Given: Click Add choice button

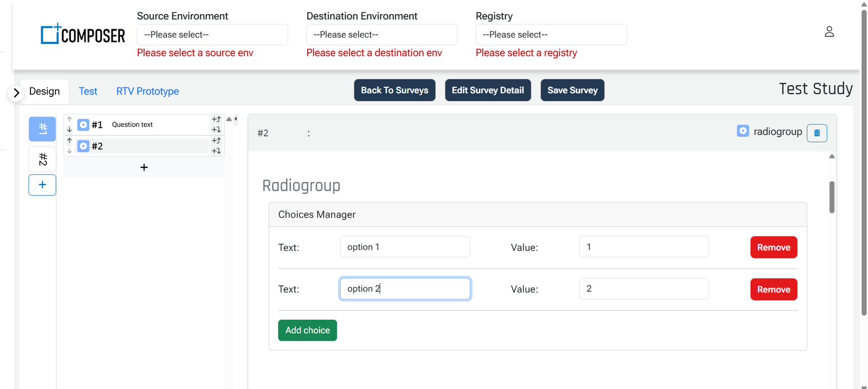Looking at the screenshot, I should tap(308, 330).
